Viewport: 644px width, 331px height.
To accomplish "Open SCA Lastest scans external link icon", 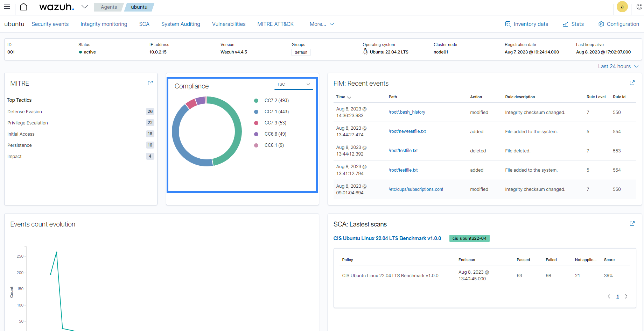I will pos(632,224).
